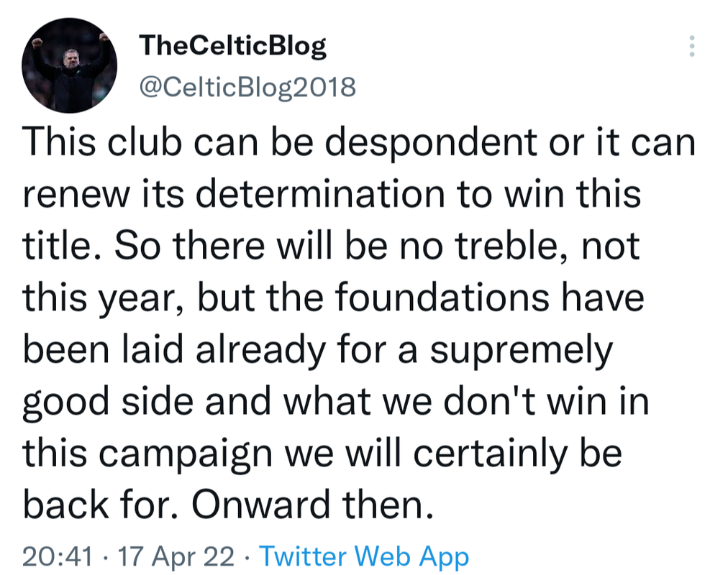The height and width of the screenshot is (575, 728).
Task: Click the word "treble" in the tweet
Action: (x=513, y=246)
